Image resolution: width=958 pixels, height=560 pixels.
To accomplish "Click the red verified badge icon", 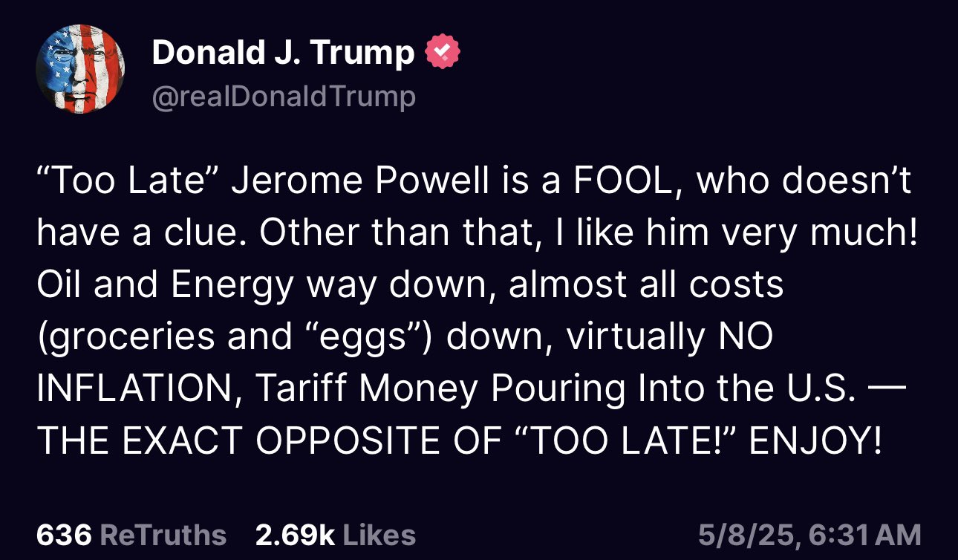I will pos(443,51).
